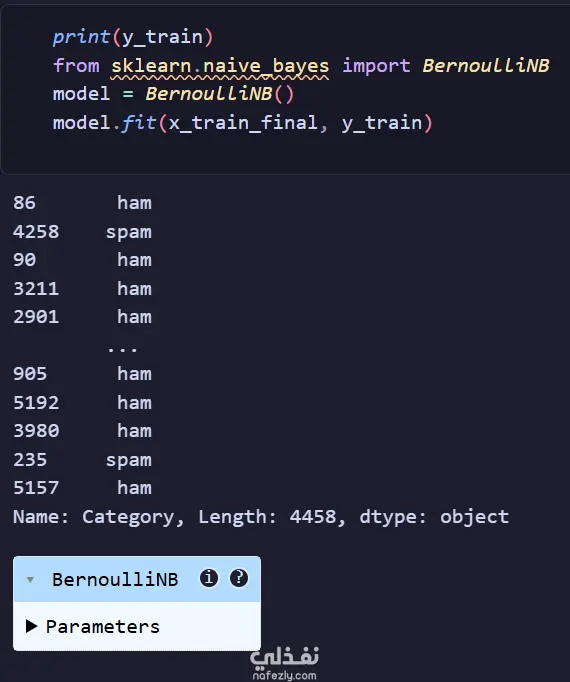This screenshot has width=570, height=682.
Task: Collapse the BernoulliNB estimator header arrow
Action: [30, 579]
